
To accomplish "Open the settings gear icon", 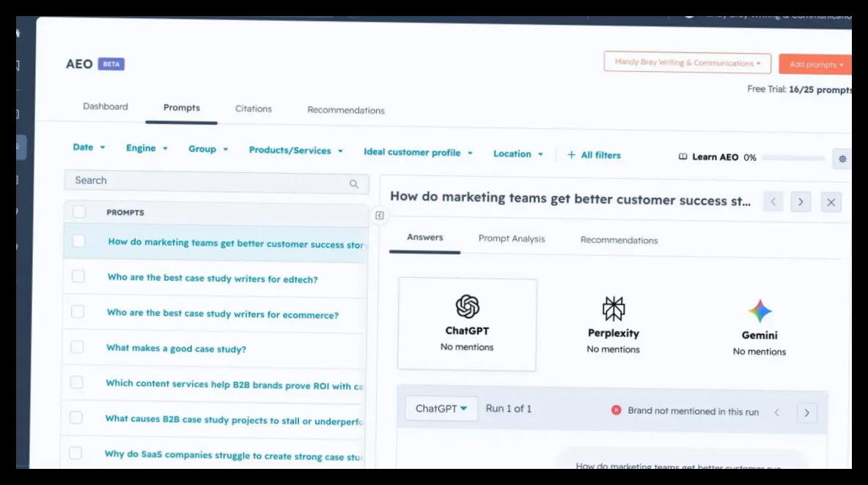I will click(x=842, y=159).
